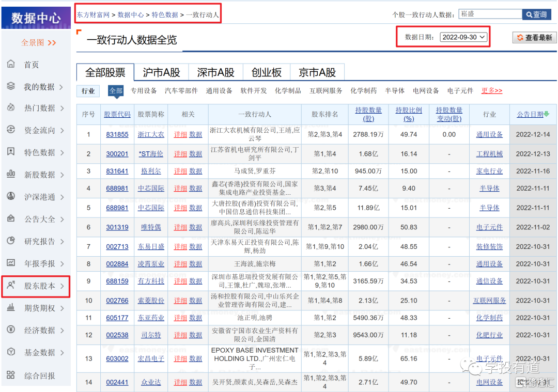The width and height of the screenshot is (558, 392).
Task: Expand the 特色数据 sidebar submenu arrow
Action: tap(63, 152)
